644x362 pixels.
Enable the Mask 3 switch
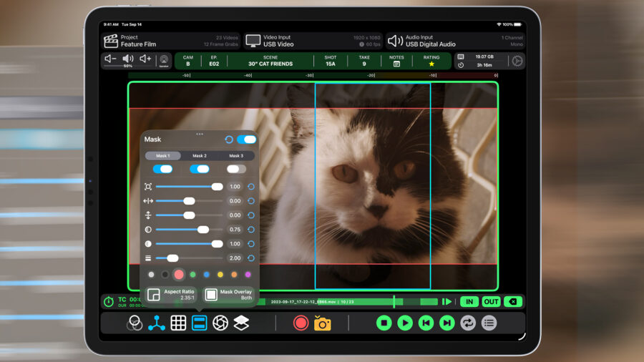point(236,169)
